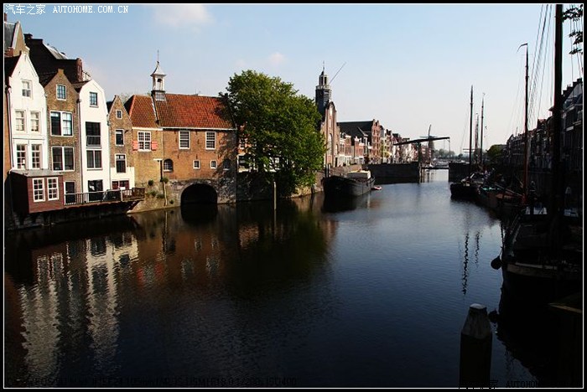The height and width of the screenshot is (392, 587).
Task: Click the wooden mooring post in the foreground
Action: click(475, 343)
